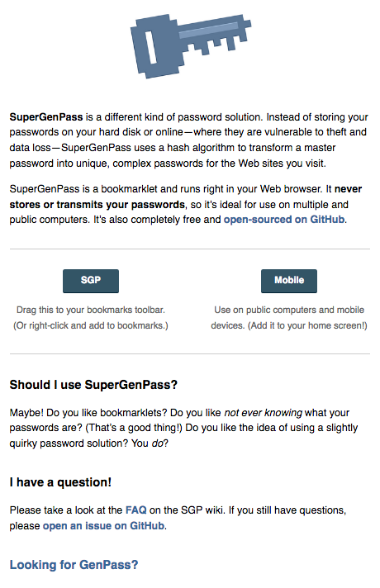The height and width of the screenshot is (588, 380).
Task: Click the divider line below button captions
Action: 190,353
